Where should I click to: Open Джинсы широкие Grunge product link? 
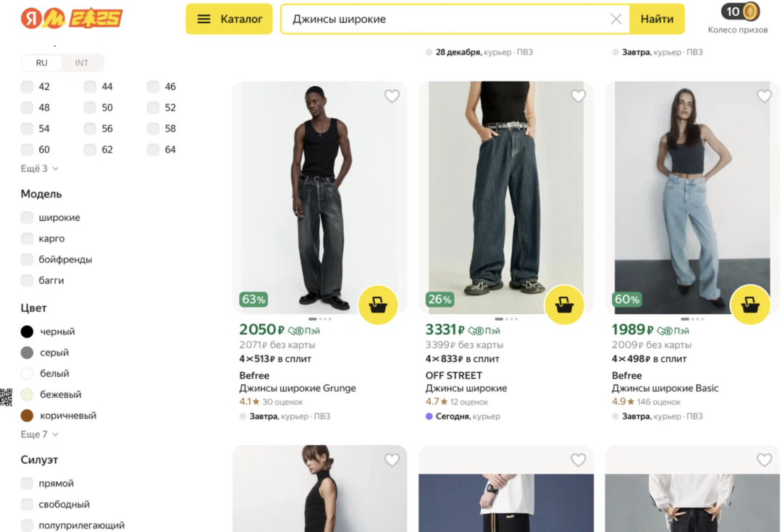click(x=298, y=389)
